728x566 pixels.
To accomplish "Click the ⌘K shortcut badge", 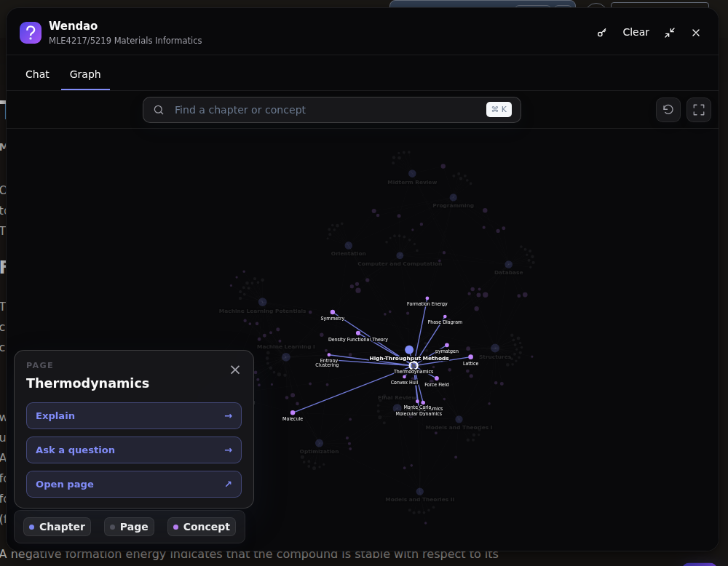I will [499, 109].
